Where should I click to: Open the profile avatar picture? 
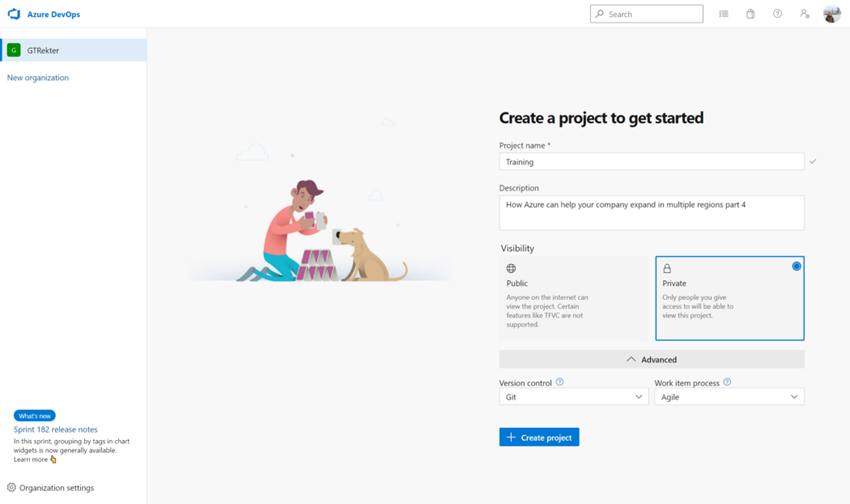click(832, 14)
